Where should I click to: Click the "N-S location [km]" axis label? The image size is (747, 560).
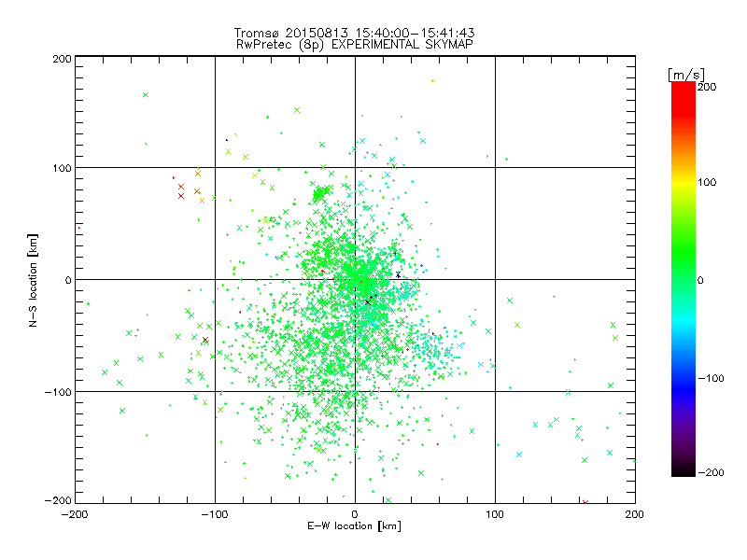coord(33,280)
